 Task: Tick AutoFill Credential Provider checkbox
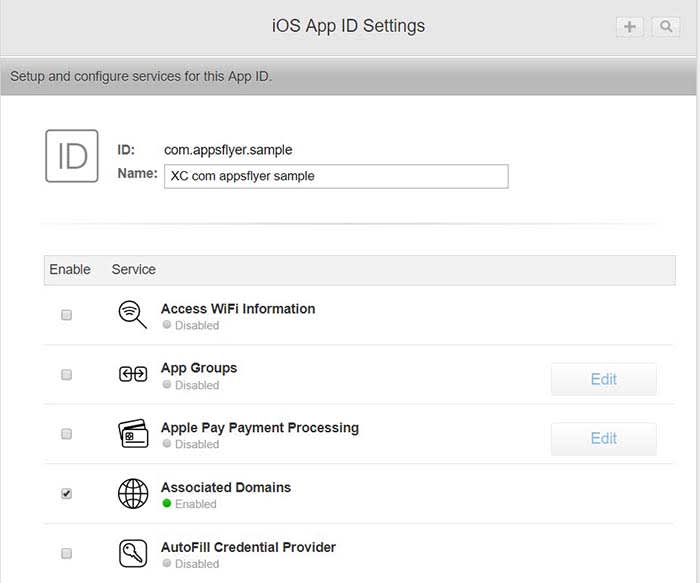pos(67,553)
